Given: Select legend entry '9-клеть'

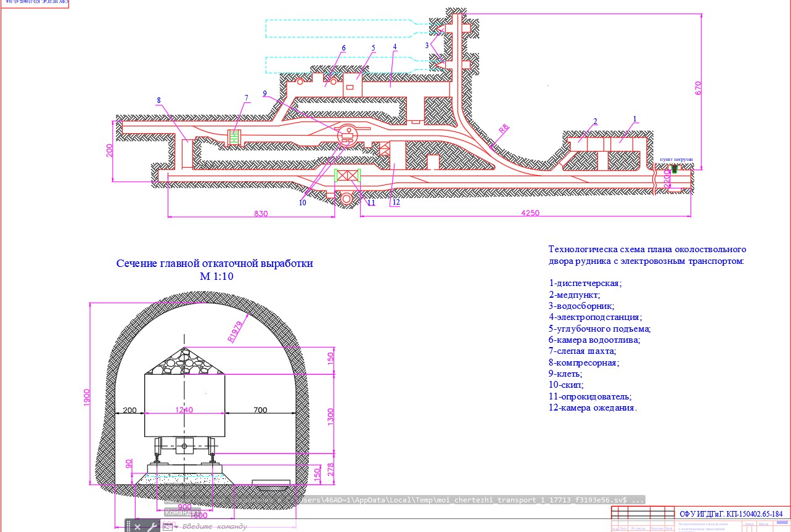Looking at the screenshot, I should coord(565,374).
